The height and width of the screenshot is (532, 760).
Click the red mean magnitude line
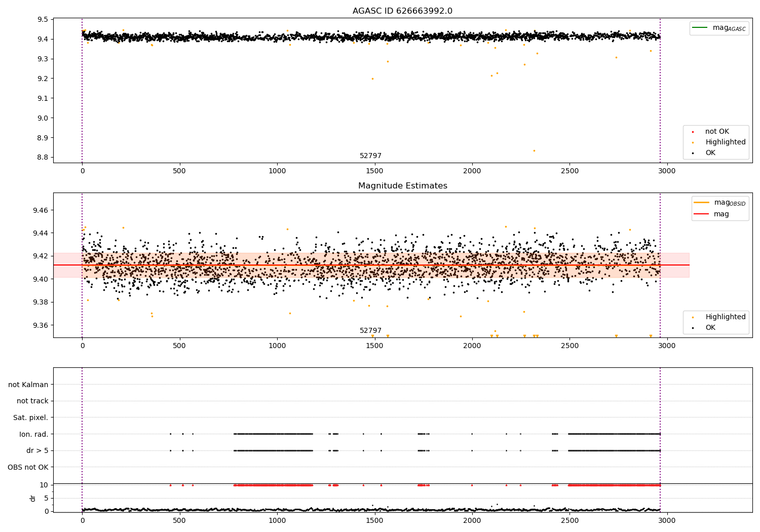pyautogui.click(x=371, y=265)
